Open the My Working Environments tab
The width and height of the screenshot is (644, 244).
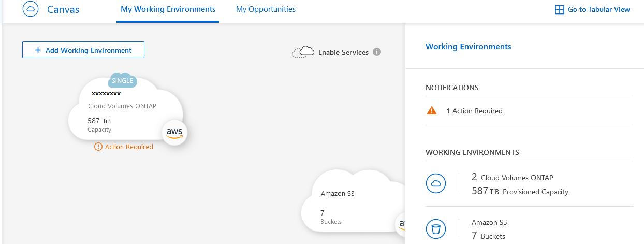(x=168, y=9)
